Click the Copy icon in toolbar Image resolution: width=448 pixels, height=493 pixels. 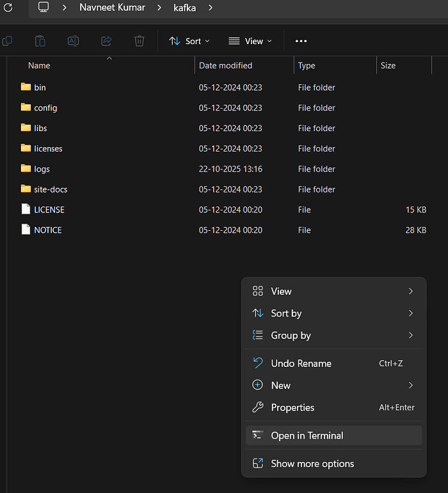[x=7, y=41]
